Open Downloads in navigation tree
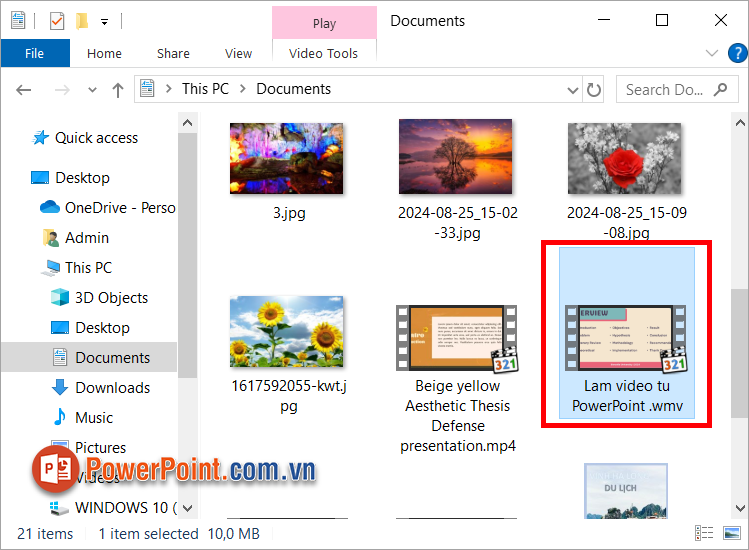 pyautogui.click(x=113, y=388)
